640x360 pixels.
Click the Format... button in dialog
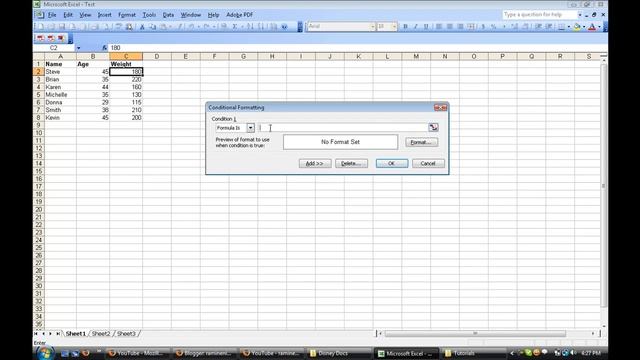422,142
